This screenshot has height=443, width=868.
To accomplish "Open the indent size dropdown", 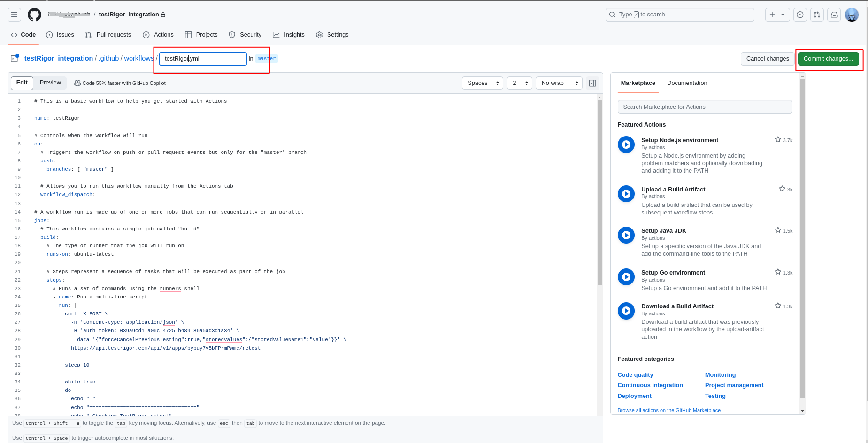I will [519, 83].
